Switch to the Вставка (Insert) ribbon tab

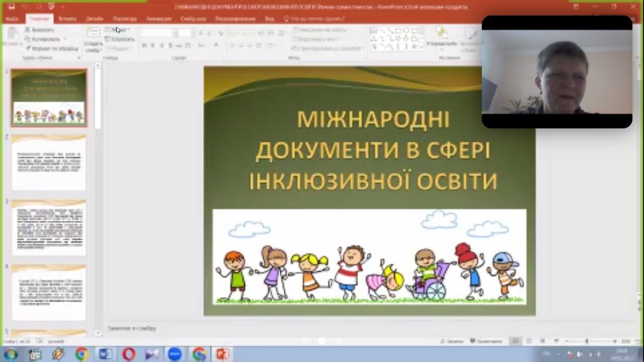coord(67,19)
